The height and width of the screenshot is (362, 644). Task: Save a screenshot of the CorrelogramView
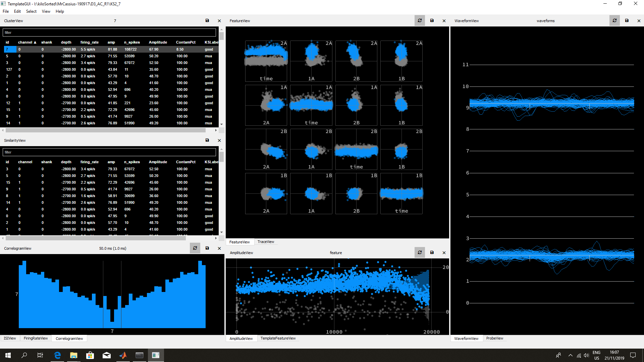tap(207, 248)
